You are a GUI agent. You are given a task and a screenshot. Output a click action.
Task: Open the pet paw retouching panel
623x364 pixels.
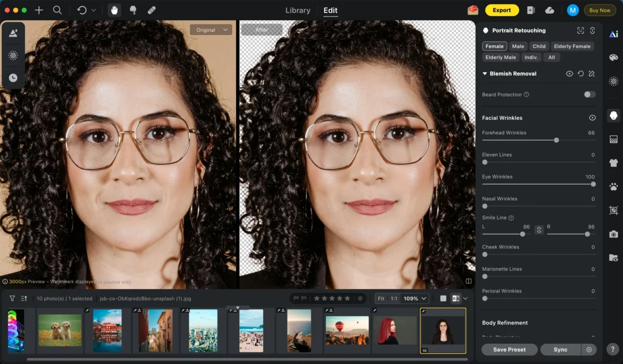point(613,186)
